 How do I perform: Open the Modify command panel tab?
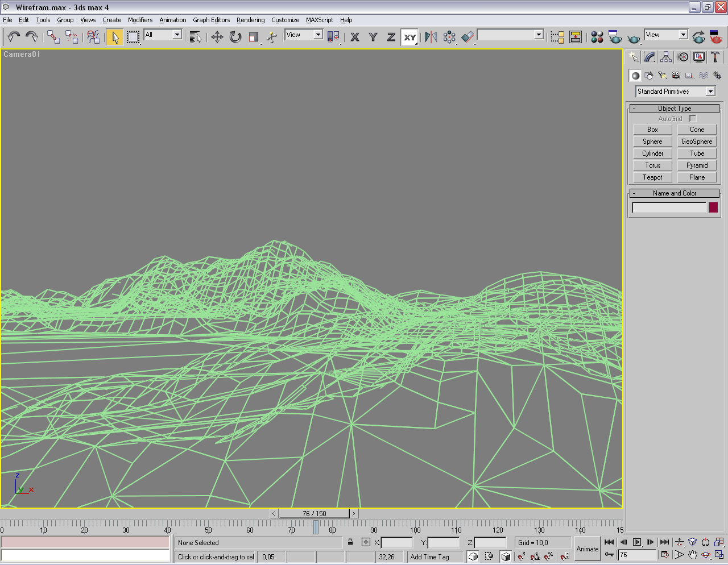click(x=650, y=57)
